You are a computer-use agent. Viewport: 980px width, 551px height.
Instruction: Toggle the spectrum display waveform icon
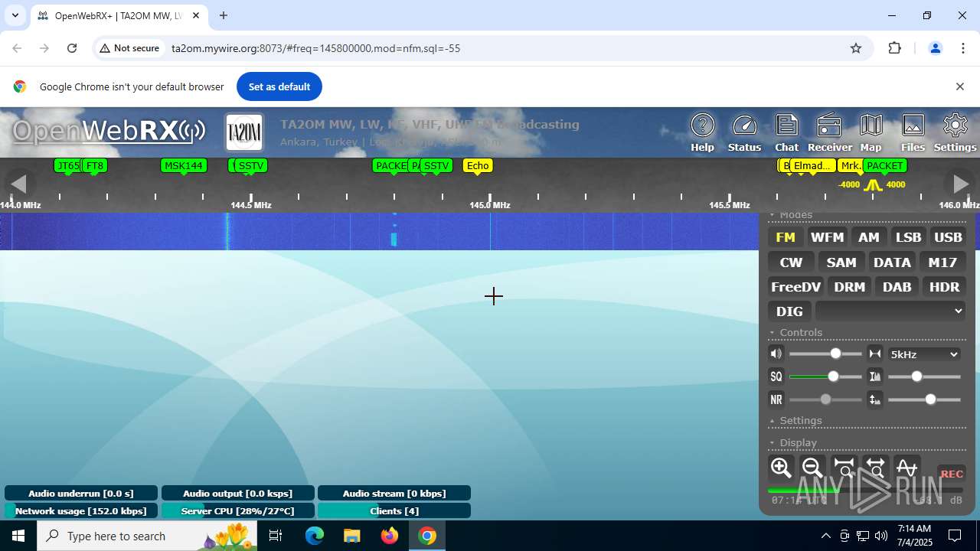click(x=906, y=468)
